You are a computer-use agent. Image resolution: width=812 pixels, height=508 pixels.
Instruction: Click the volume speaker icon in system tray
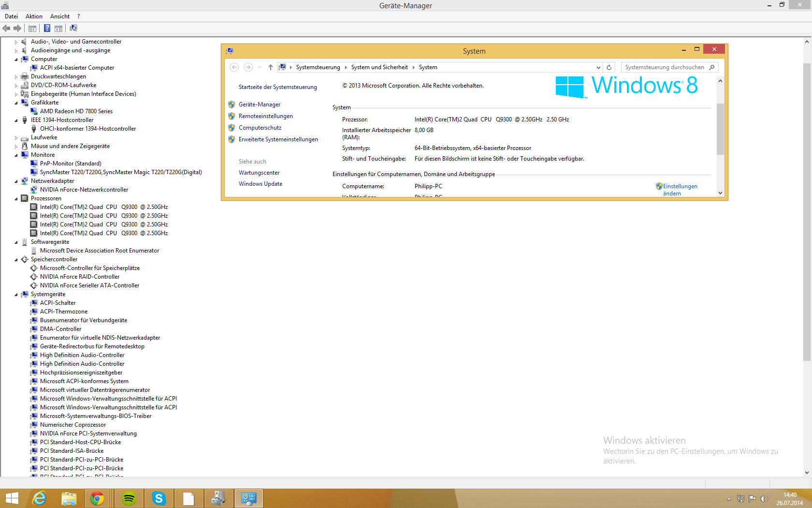click(764, 499)
